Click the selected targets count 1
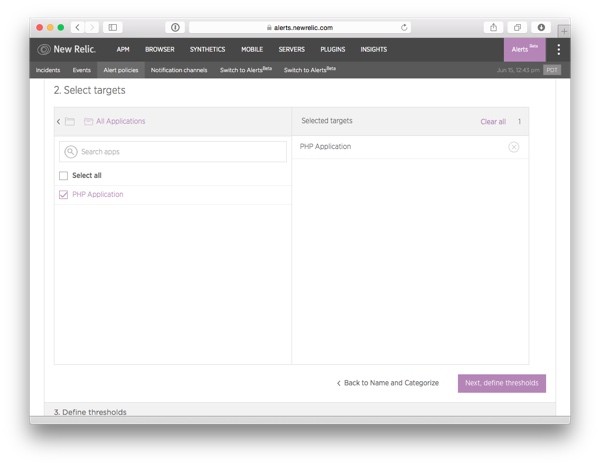Image resolution: width=600 pixels, height=467 pixels. (x=519, y=121)
